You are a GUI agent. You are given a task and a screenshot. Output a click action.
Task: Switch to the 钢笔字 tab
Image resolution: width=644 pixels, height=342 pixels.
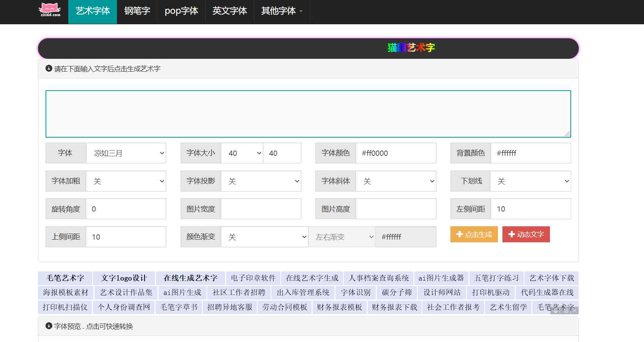tap(137, 12)
